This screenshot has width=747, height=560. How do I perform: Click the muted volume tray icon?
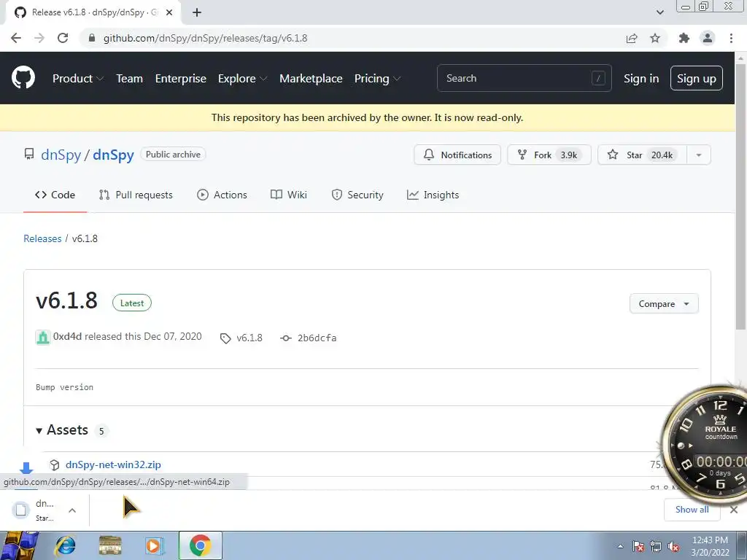pyautogui.click(x=673, y=546)
